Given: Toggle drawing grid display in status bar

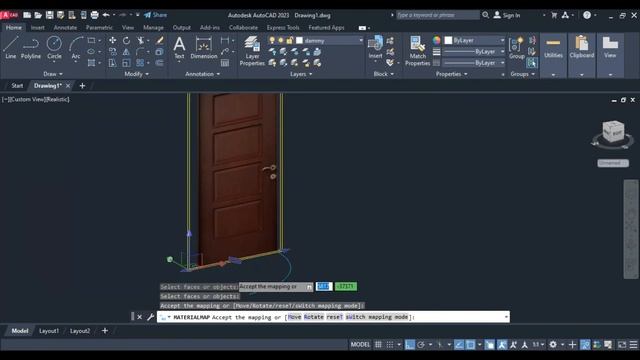Looking at the screenshot, I should point(378,345).
